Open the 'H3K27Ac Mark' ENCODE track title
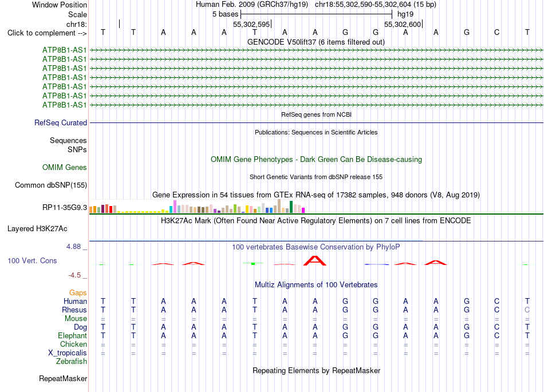The width and height of the screenshot is (544, 392). click(316, 221)
